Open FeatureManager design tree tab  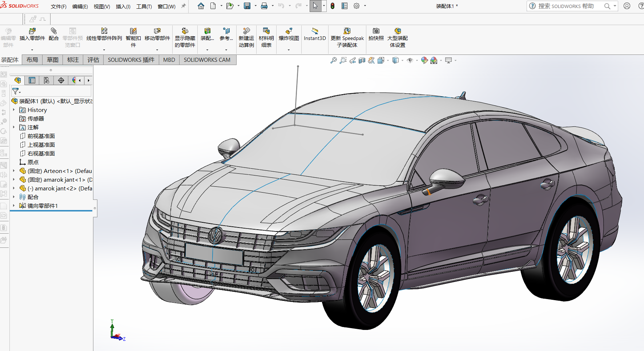click(17, 80)
